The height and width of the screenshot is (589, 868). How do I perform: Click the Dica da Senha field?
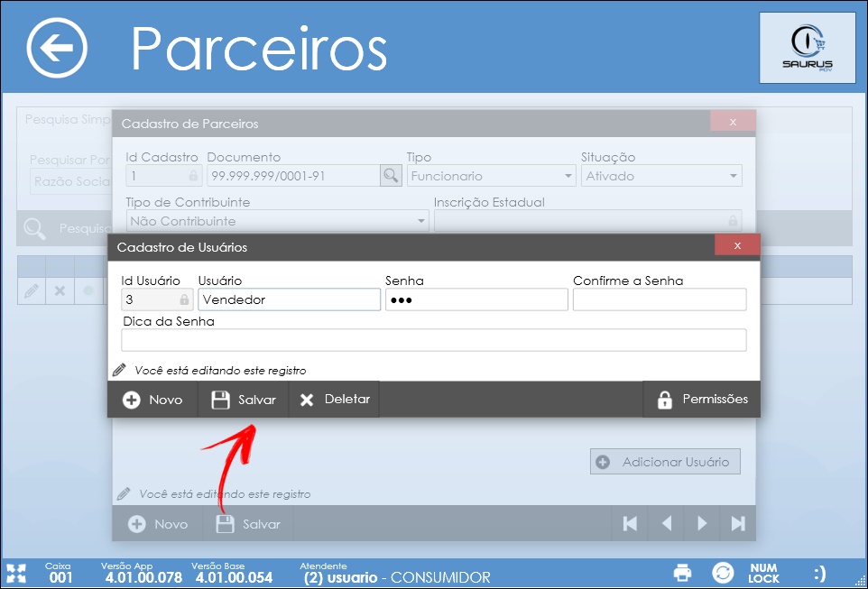click(x=433, y=340)
